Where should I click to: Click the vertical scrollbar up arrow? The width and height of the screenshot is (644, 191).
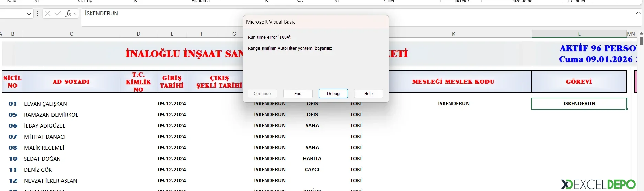[x=641, y=33]
